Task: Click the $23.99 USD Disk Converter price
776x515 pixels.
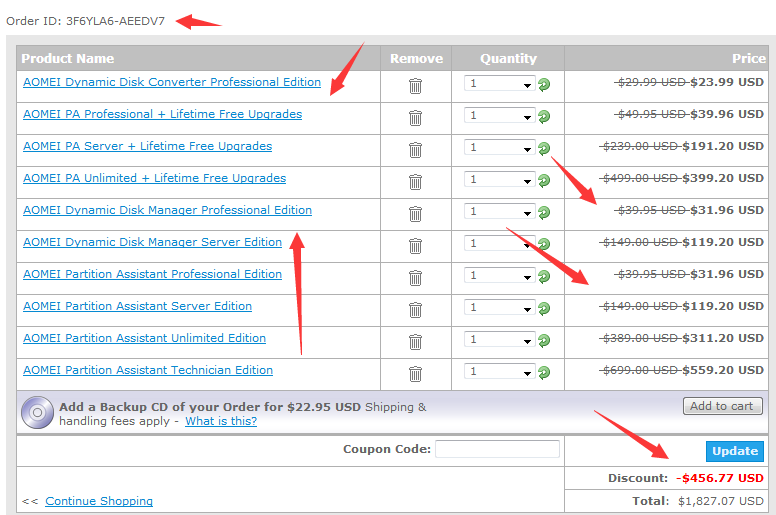Action: pos(727,83)
